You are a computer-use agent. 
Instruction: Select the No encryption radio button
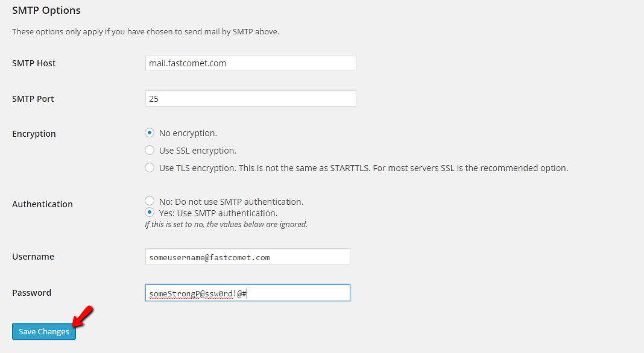[x=149, y=133]
